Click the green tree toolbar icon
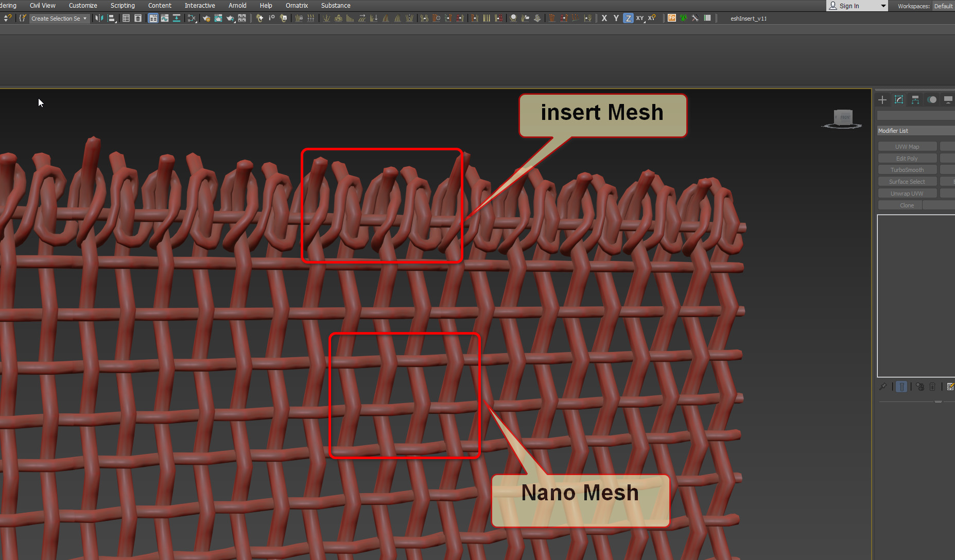The width and height of the screenshot is (955, 560). [x=684, y=18]
